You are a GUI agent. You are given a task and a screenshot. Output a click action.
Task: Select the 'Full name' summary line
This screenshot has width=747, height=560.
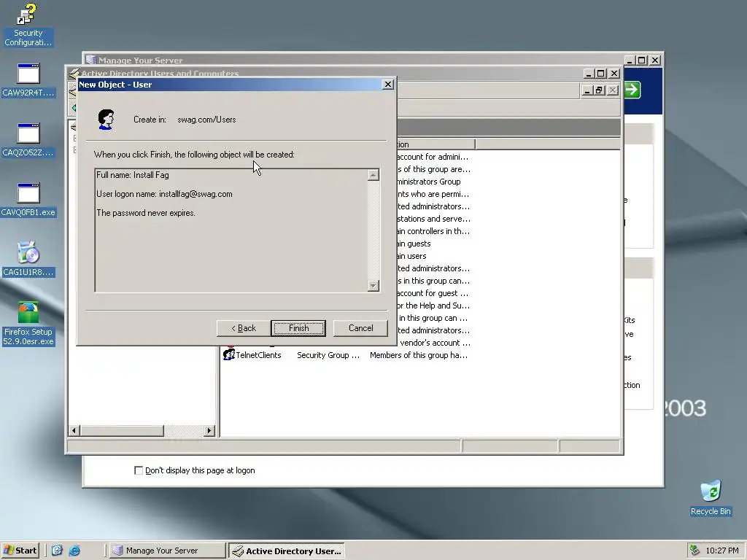[x=133, y=175]
